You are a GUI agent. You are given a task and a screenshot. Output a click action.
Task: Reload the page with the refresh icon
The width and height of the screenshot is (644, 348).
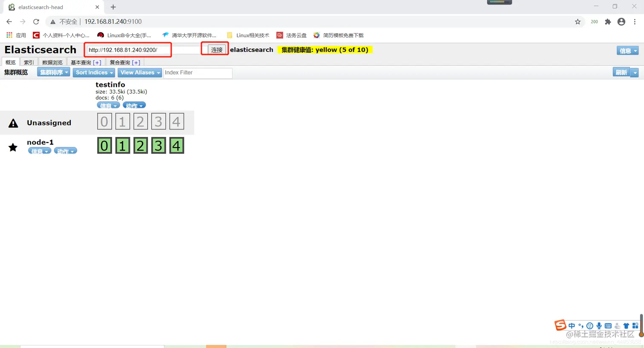pos(36,22)
